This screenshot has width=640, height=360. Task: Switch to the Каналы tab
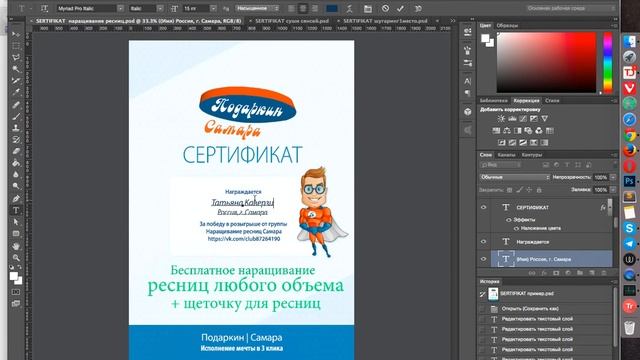click(x=507, y=155)
